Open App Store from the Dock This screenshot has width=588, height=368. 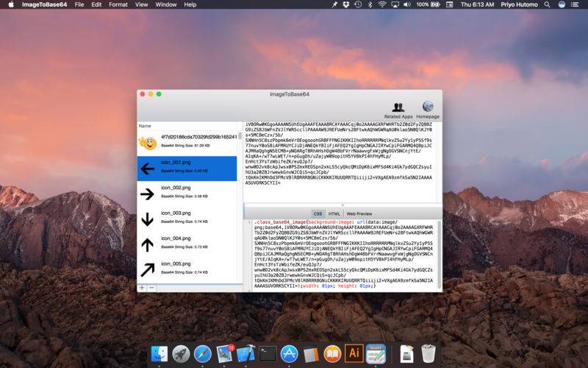[x=289, y=354]
